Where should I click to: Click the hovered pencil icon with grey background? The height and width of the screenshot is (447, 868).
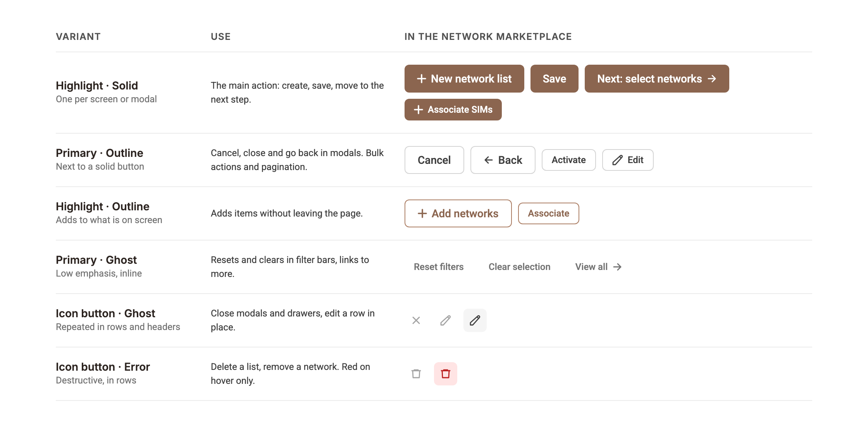pyautogui.click(x=475, y=320)
